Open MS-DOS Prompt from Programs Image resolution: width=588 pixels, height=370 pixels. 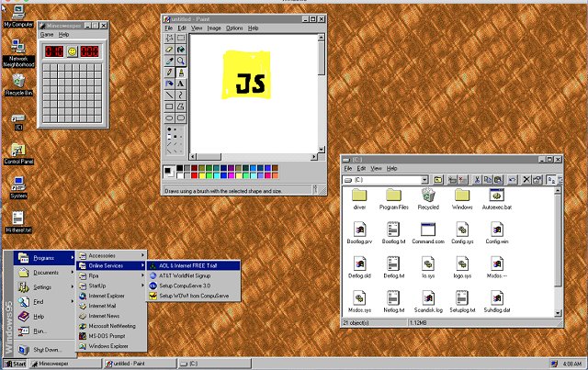pos(112,336)
